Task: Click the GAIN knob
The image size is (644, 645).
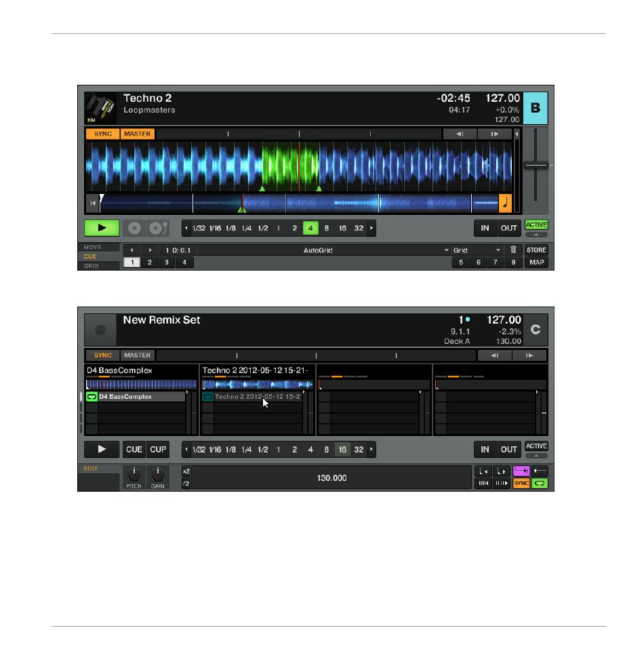Action: (x=157, y=474)
